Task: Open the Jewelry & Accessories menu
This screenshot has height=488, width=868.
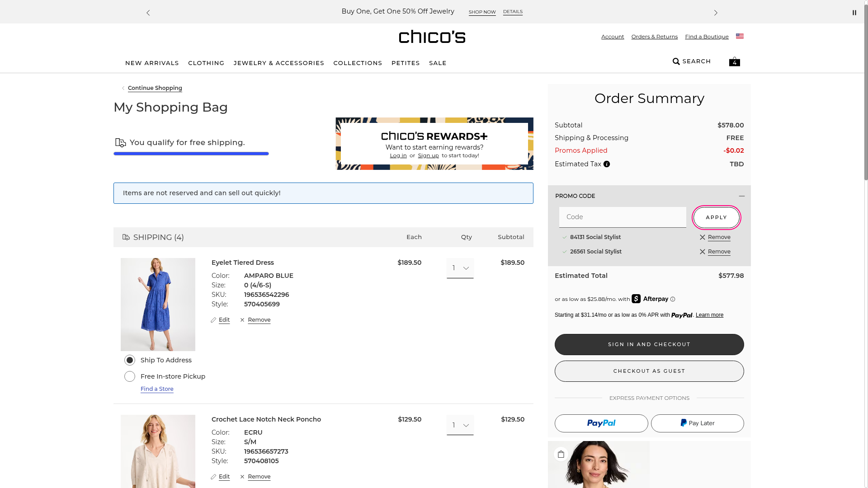Action: pos(278,63)
